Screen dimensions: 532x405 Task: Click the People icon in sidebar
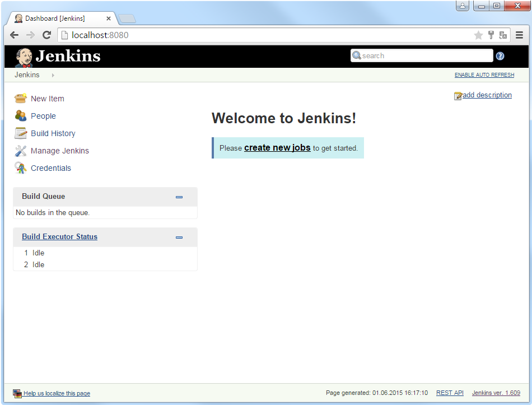[20, 116]
